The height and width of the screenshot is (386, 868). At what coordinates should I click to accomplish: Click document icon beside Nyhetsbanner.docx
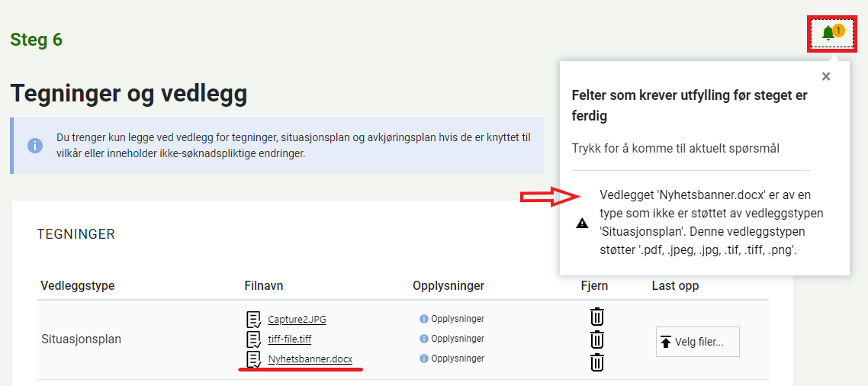(253, 359)
